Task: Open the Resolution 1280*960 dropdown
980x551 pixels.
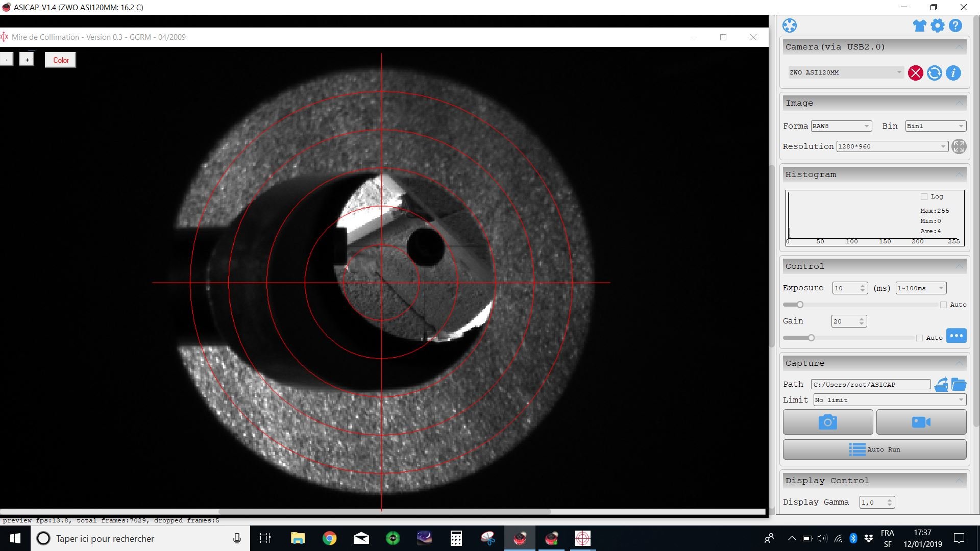Action: point(892,146)
